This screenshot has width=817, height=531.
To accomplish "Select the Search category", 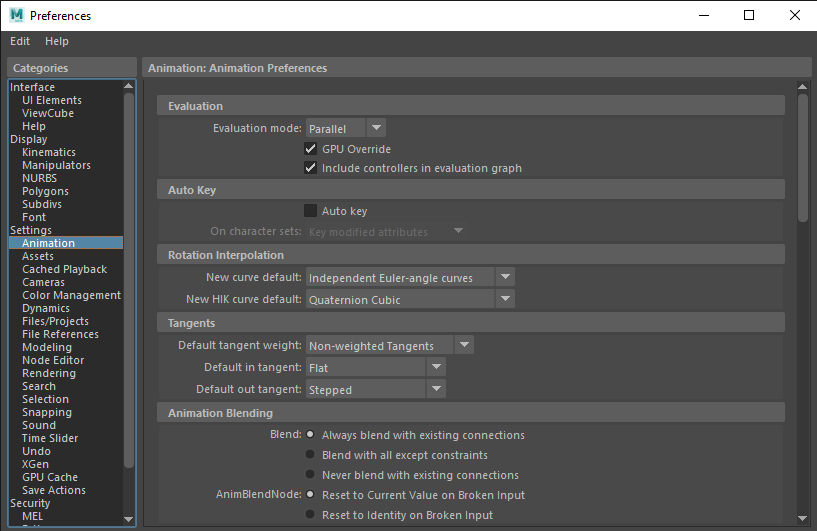I will point(39,386).
